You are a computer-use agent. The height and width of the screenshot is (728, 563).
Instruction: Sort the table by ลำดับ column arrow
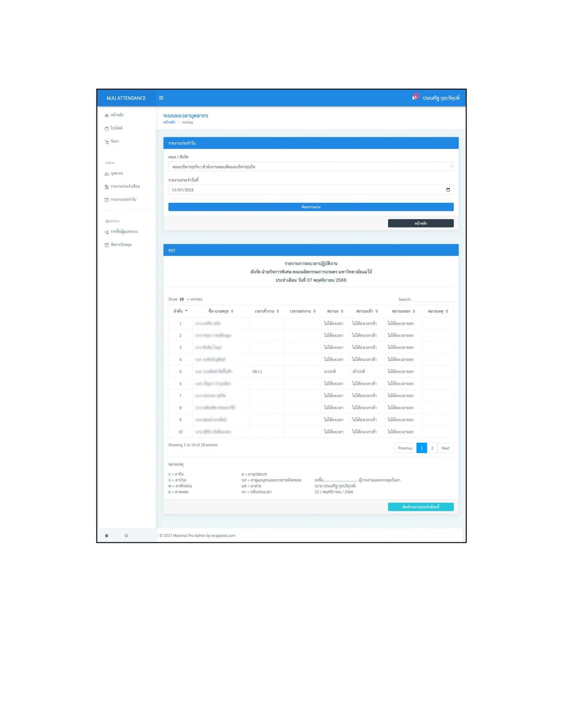coord(186,311)
